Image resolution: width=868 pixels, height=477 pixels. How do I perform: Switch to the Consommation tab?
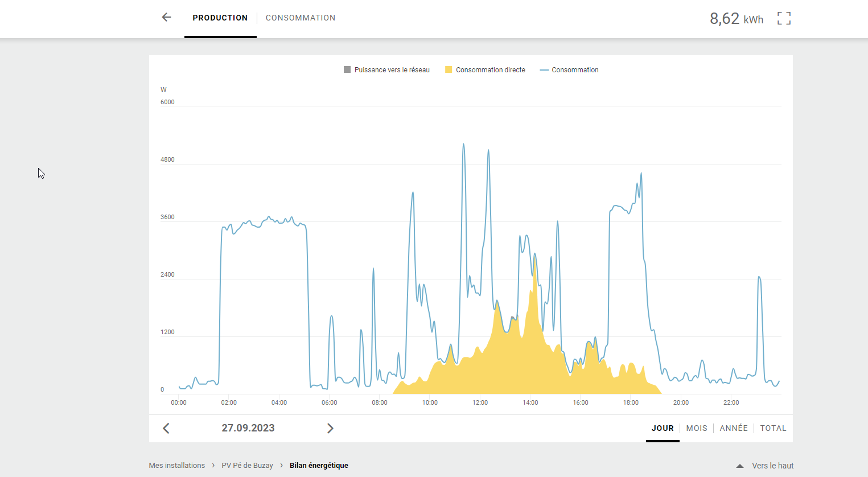click(x=301, y=18)
